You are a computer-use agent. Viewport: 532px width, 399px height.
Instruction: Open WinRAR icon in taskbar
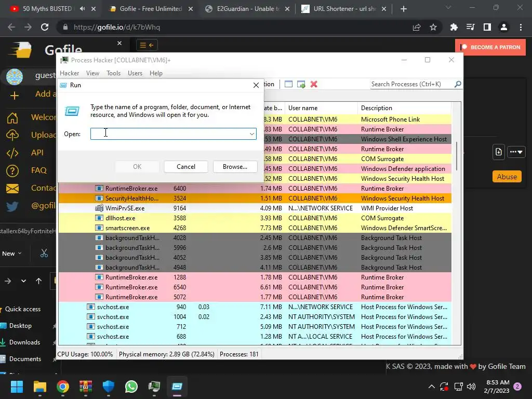click(x=86, y=386)
